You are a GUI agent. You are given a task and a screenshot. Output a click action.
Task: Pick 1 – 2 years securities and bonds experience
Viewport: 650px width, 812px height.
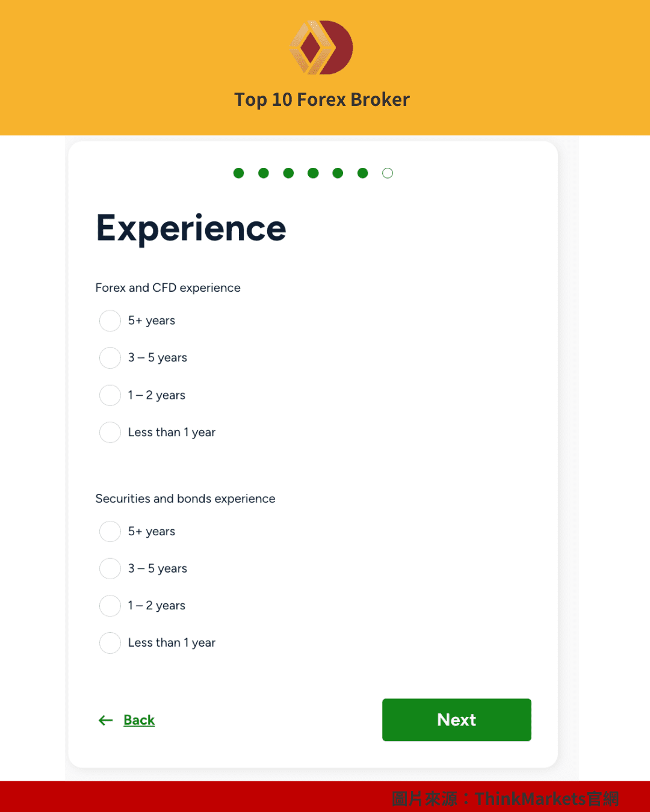(x=110, y=606)
